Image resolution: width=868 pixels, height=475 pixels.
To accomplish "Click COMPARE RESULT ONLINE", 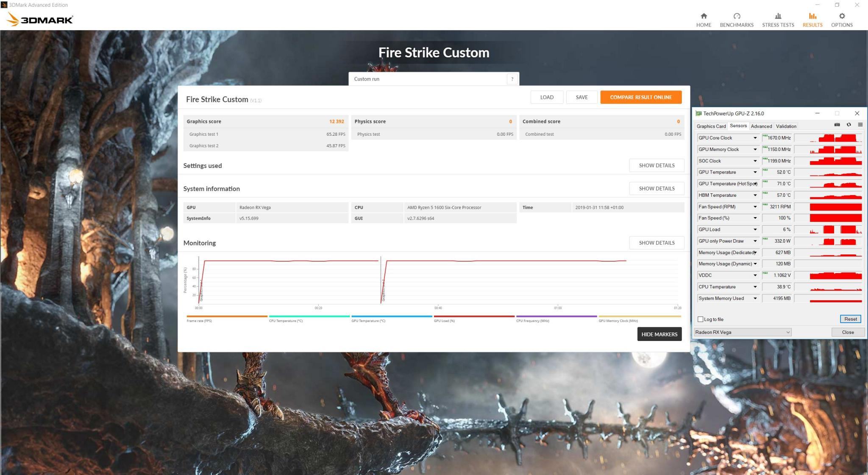I will [641, 97].
